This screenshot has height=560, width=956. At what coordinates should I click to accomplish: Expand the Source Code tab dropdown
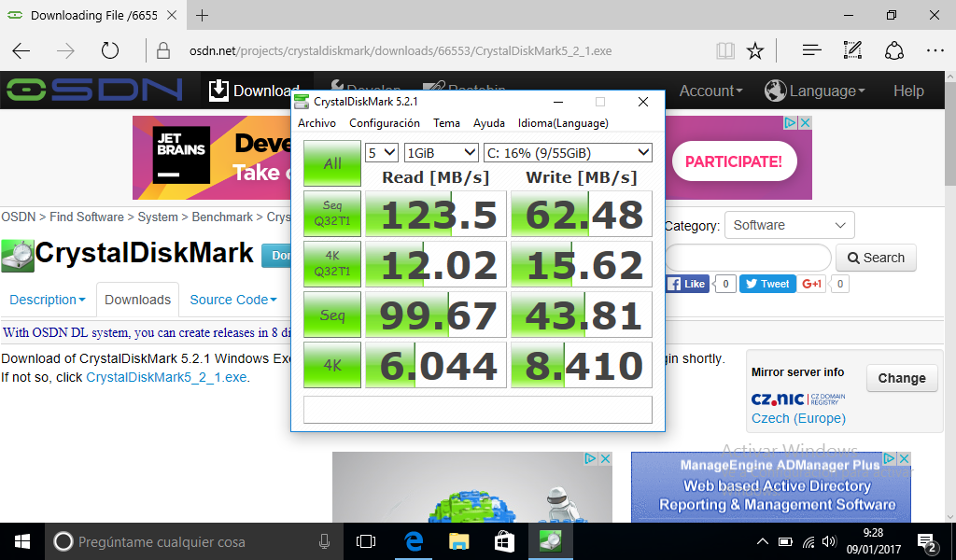(x=233, y=300)
